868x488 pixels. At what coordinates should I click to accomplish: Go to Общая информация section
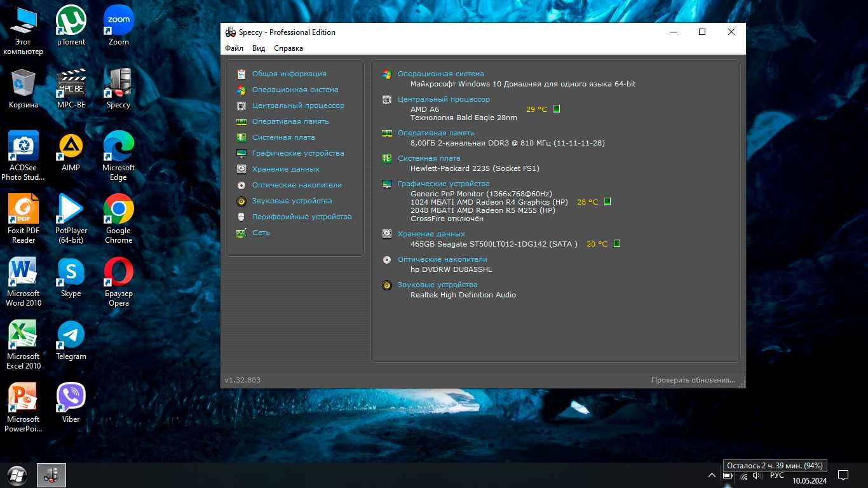coord(289,74)
